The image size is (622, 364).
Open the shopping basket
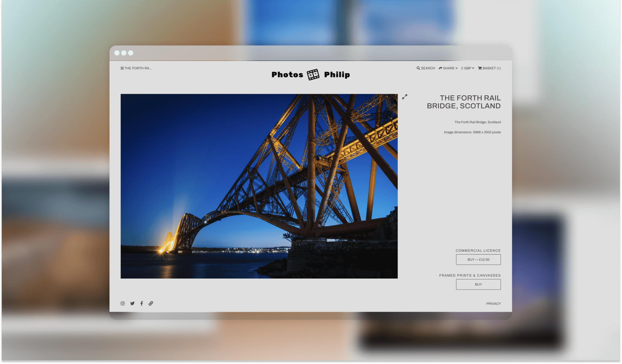489,68
